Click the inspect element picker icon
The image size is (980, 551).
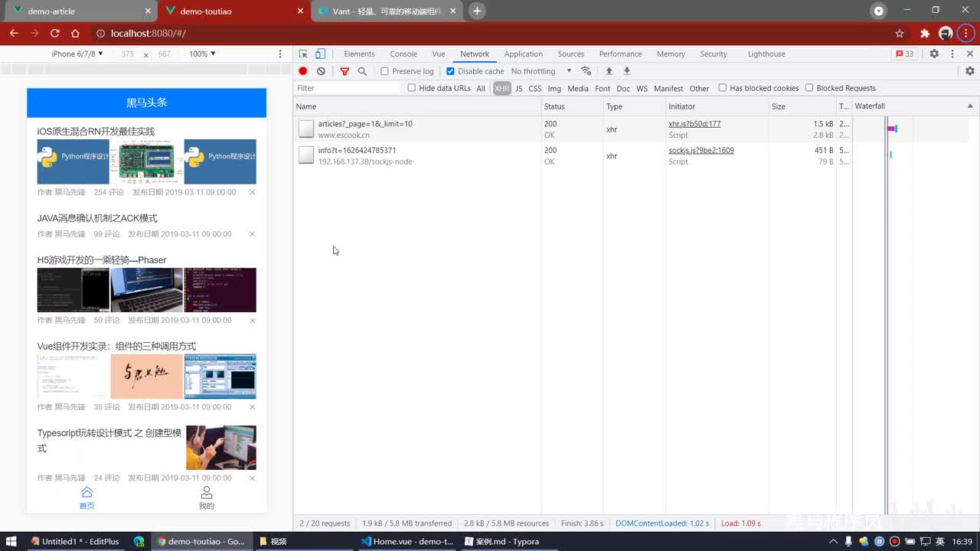(x=303, y=54)
